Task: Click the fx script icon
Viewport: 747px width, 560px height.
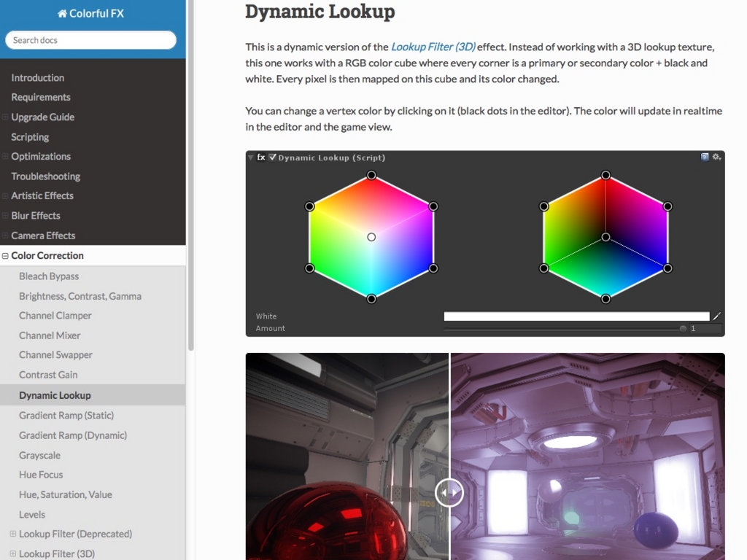Action: [261, 157]
